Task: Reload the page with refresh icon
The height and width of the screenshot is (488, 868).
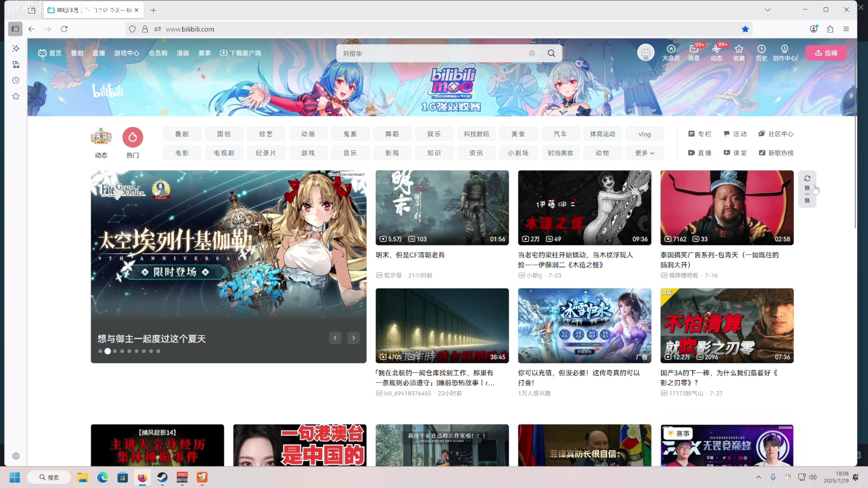Action: [x=64, y=29]
